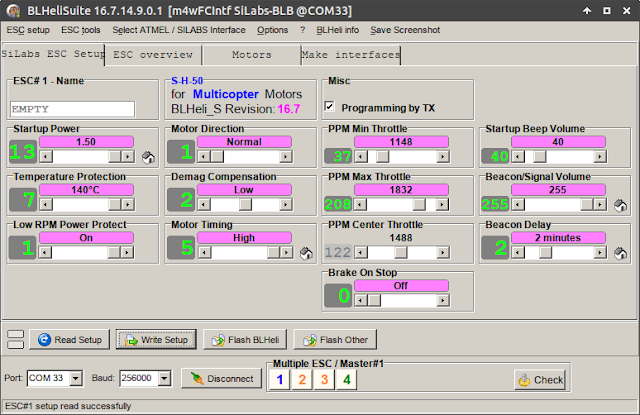This screenshot has height=415, width=640.
Task: Open the Baud 256000 dropdown
Action: 164,378
